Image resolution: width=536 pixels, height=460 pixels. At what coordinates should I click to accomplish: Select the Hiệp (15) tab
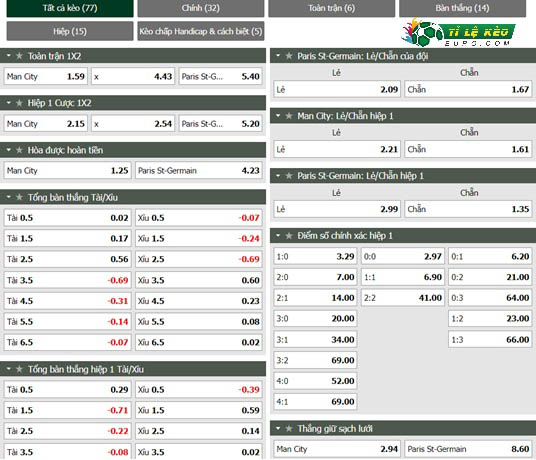click(x=70, y=31)
